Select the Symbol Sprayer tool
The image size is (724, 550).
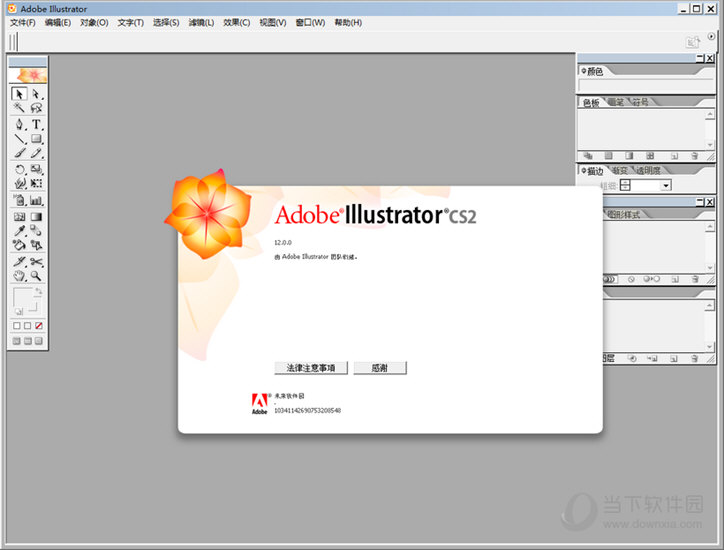(x=19, y=200)
